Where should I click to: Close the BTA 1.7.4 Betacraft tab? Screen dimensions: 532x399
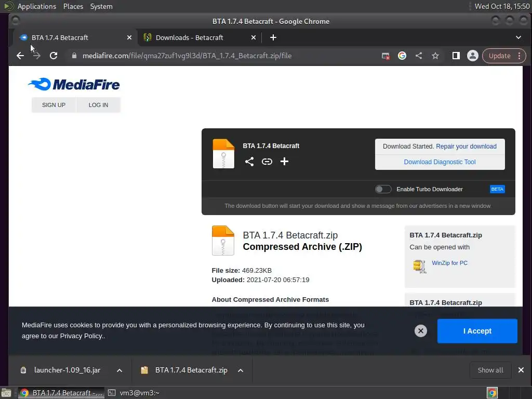(129, 37)
